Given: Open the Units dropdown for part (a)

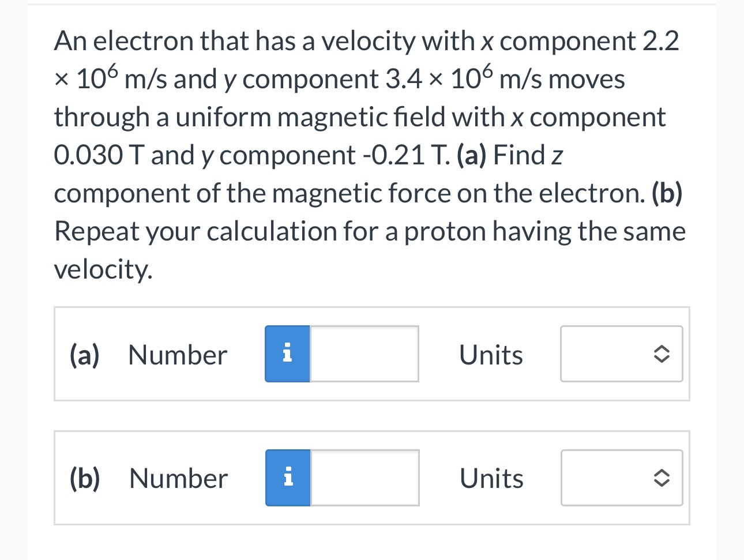Looking at the screenshot, I should 621,354.
